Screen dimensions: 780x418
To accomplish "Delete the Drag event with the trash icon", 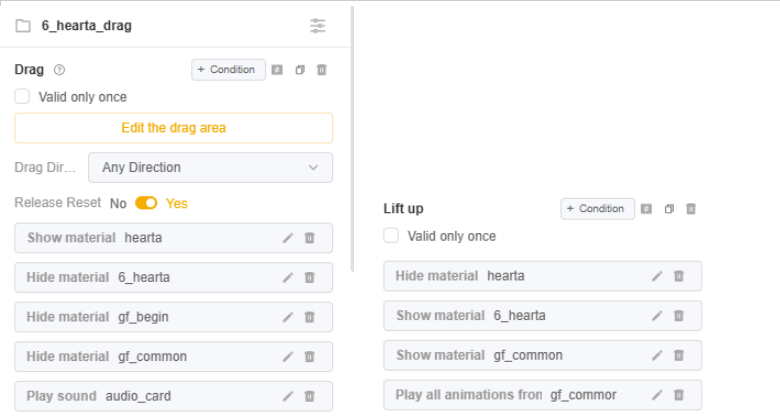I will (322, 70).
